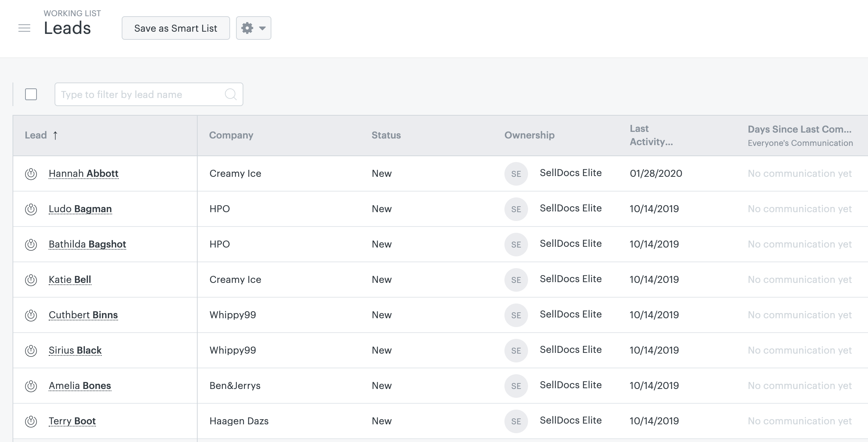This screenshot has height=442, width=868.
Task: Click the target icon for Amelia Bones
Action: click(x=31, y=386)
